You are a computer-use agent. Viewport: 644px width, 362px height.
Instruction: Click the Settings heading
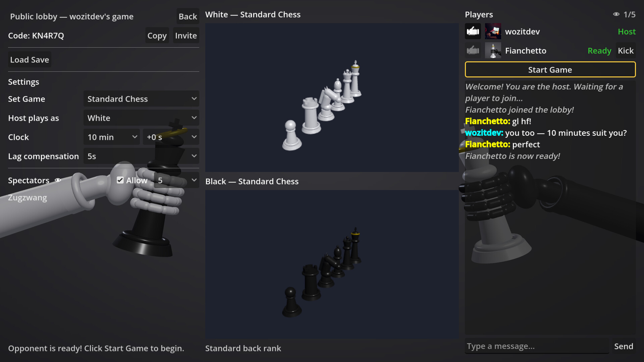[23, 82]
